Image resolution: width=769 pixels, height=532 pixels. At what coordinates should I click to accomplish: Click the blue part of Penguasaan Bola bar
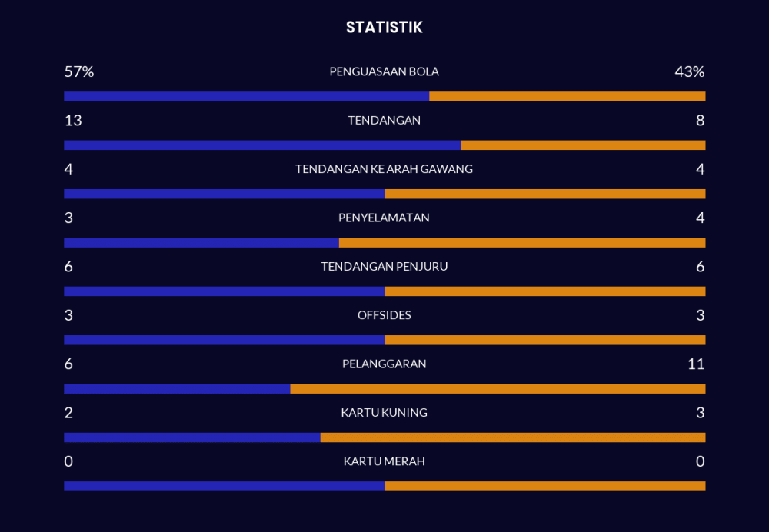tap(246, 97)
